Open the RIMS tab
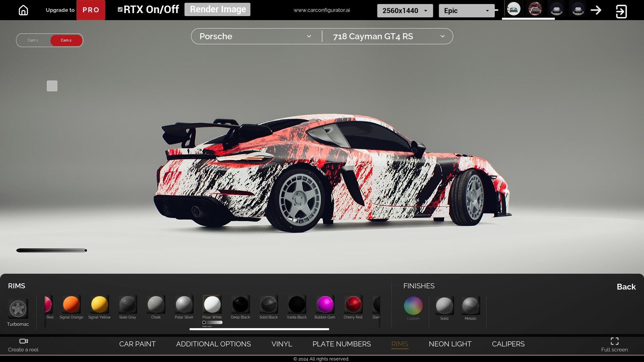The image size is (644, 362). point(399,344)
